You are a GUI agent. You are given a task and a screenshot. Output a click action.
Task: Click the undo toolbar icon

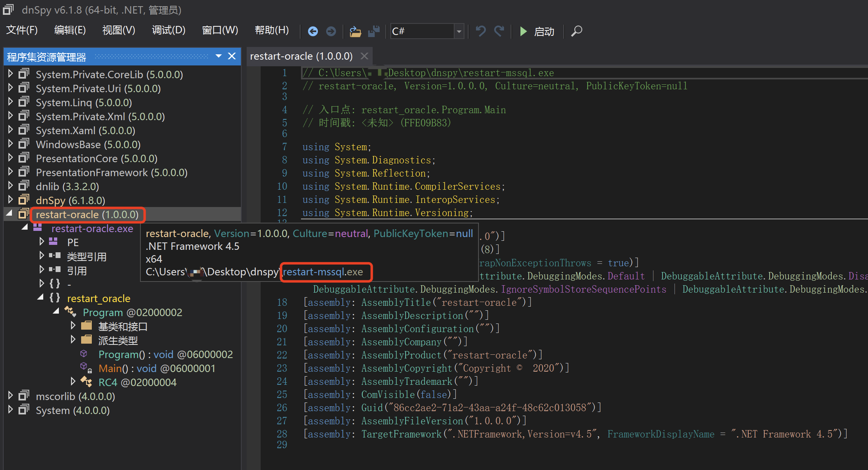[481, 31]
